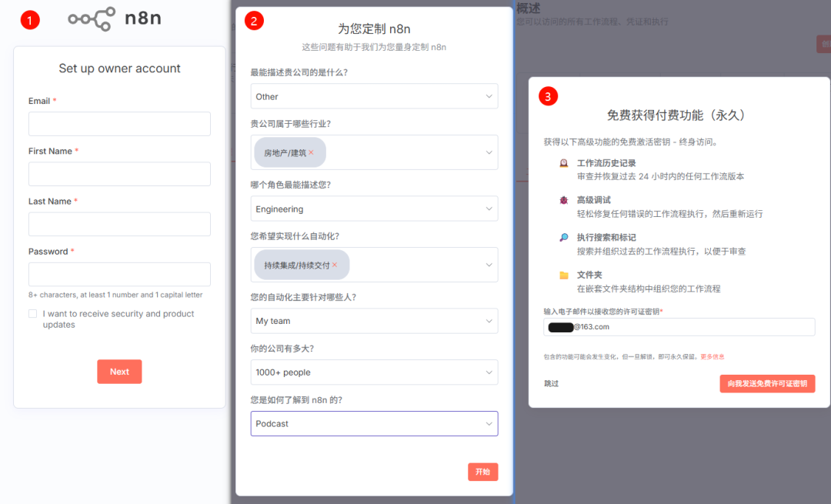Expand the automation dropdown with 持续集成/持续交付 tag
The height and width of the screenshot is (504, 831).
coord(374,265)
